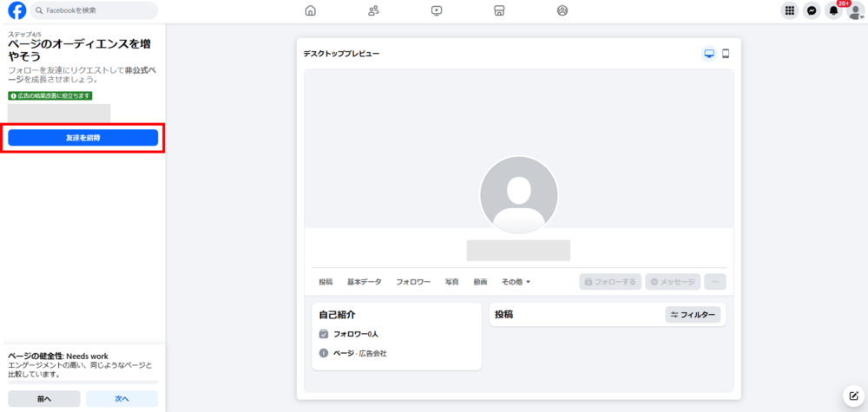
Task: Click the Facebook search field
Action: [94, 10]
